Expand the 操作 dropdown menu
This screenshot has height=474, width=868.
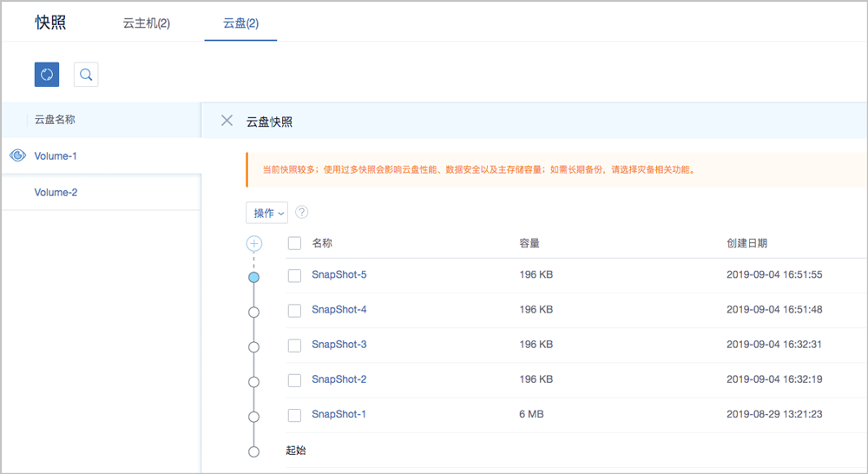click(x=266, y=214)
